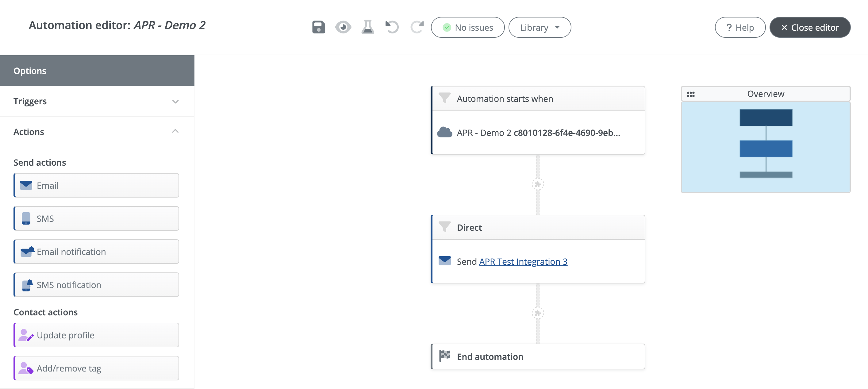Click the Overview panel grid handle icon
This screenshot has height=389, width=868.
(x=691, y=94)
